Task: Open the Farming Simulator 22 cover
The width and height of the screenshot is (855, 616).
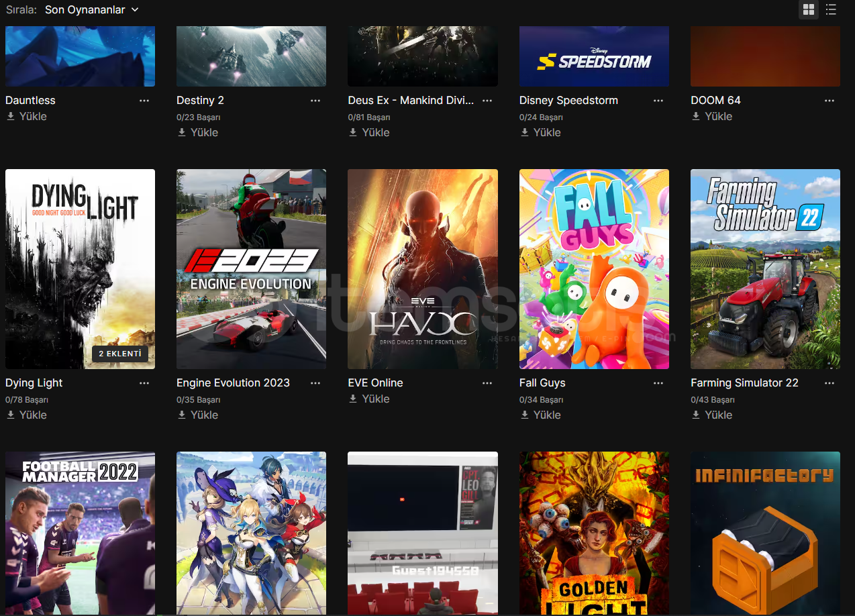Action: (765, 268)
